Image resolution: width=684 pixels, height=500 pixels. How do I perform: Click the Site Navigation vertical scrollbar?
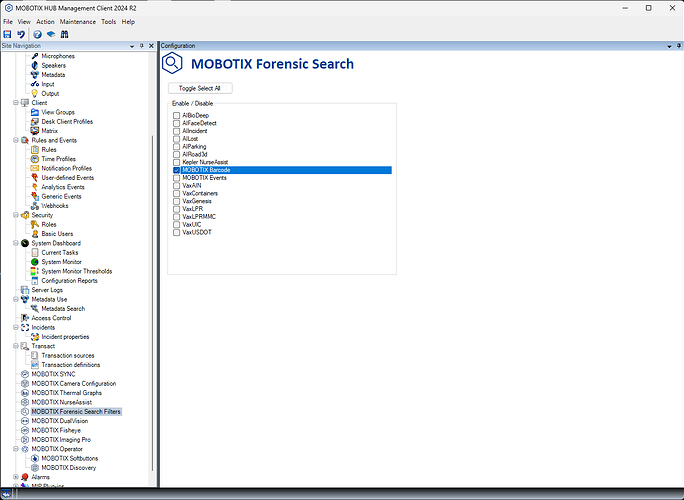(x=152, y=303)
